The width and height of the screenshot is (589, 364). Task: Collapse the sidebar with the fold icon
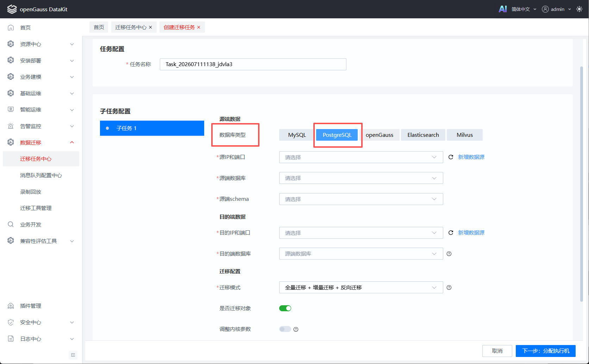(x=73, y=355)
